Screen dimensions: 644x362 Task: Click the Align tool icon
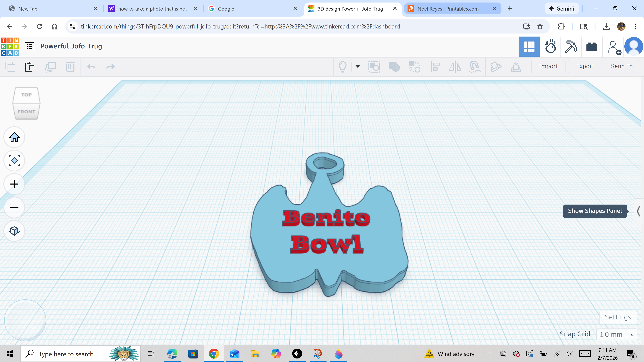(435, 67)
